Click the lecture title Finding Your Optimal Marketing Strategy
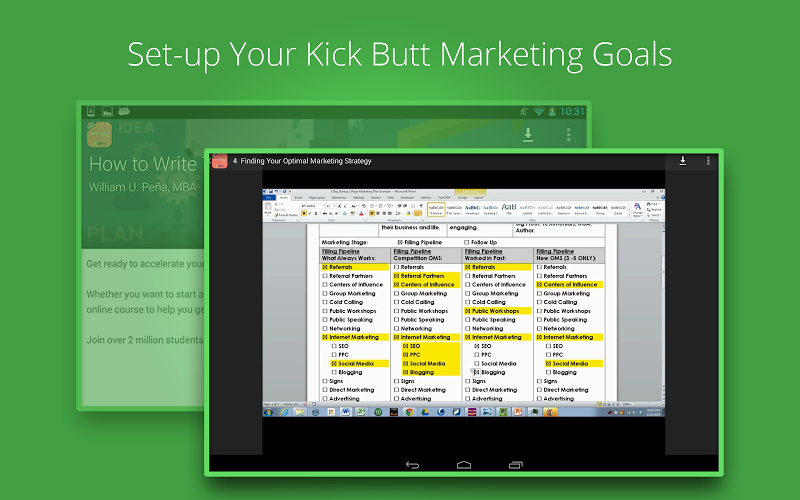Viewport: 800px width, 500px height. tap(306, 161)
